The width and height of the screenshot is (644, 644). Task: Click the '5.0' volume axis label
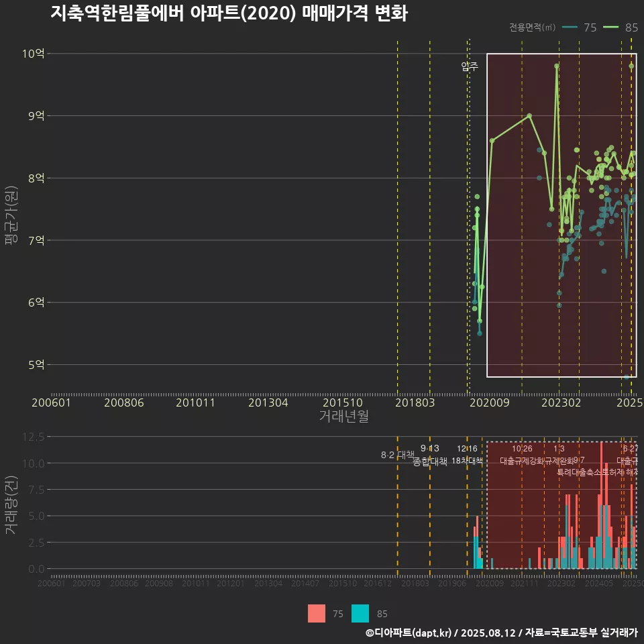[36, 516]
